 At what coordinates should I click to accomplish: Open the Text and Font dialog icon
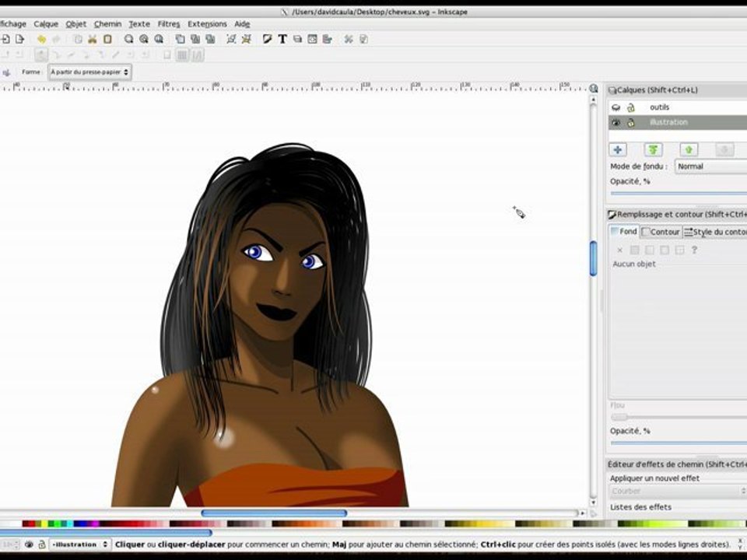click(282, 39)
